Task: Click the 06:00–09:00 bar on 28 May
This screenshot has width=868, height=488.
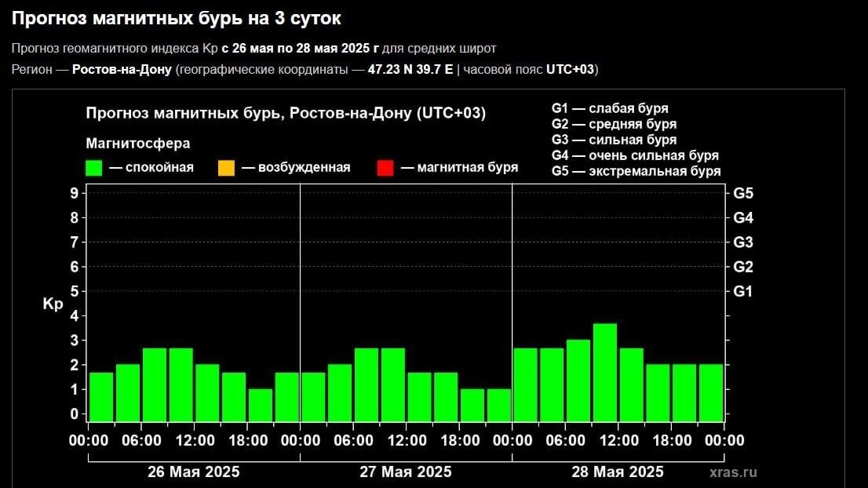Action: pos(578,381)
